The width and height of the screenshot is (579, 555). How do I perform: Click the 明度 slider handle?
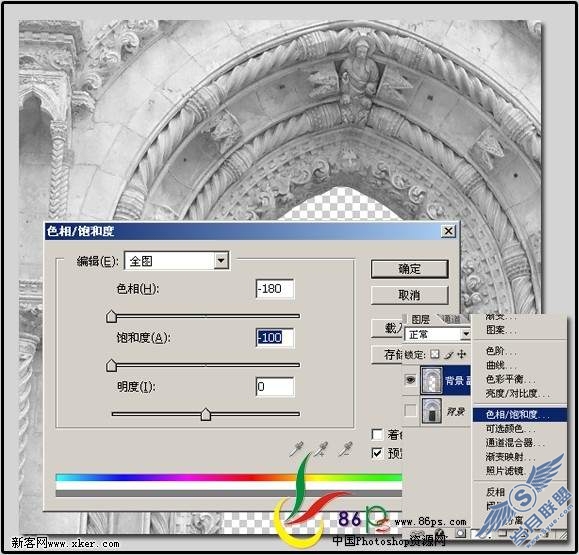click(206, 415)
